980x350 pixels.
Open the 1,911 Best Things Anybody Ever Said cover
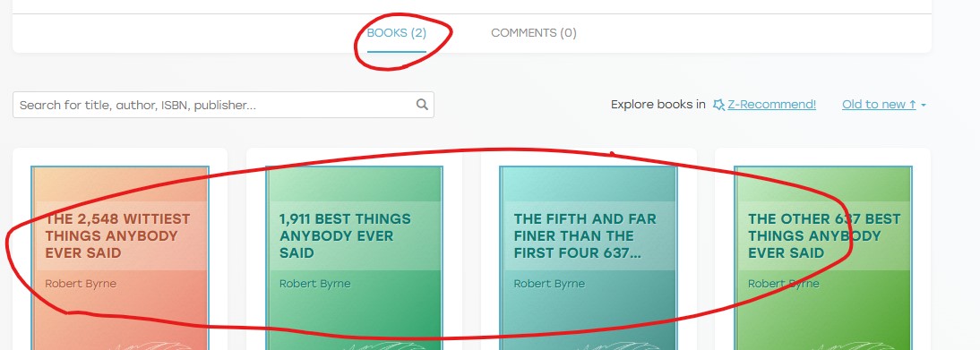[354, 258]
